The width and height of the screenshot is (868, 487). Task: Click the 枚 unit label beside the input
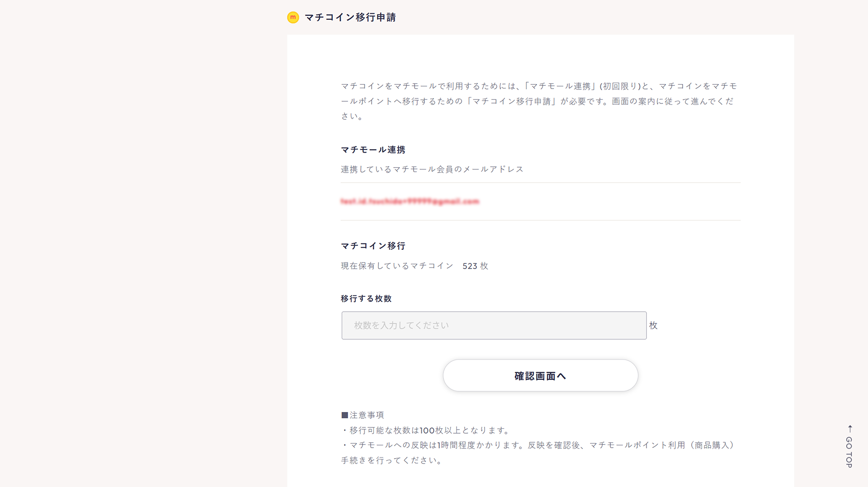[x=654, y=325]
